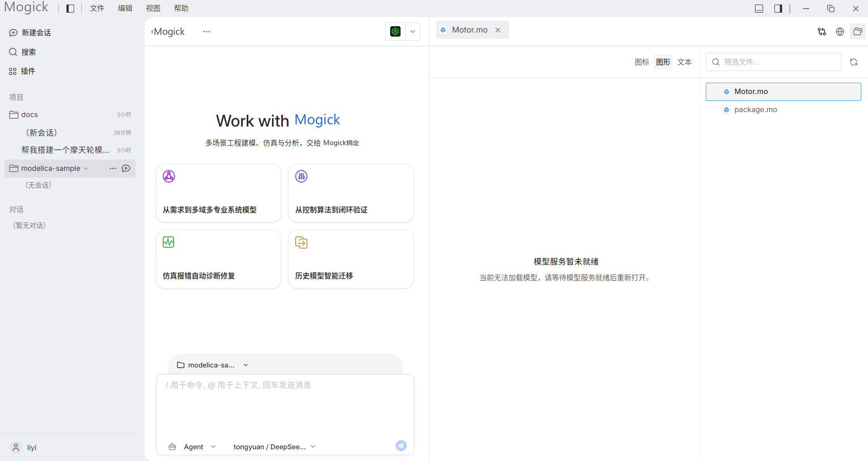Screen dimensions: 868x461
Task: Select the 从需求到多域多专业系统模型 card
Action: coord(218,193)
